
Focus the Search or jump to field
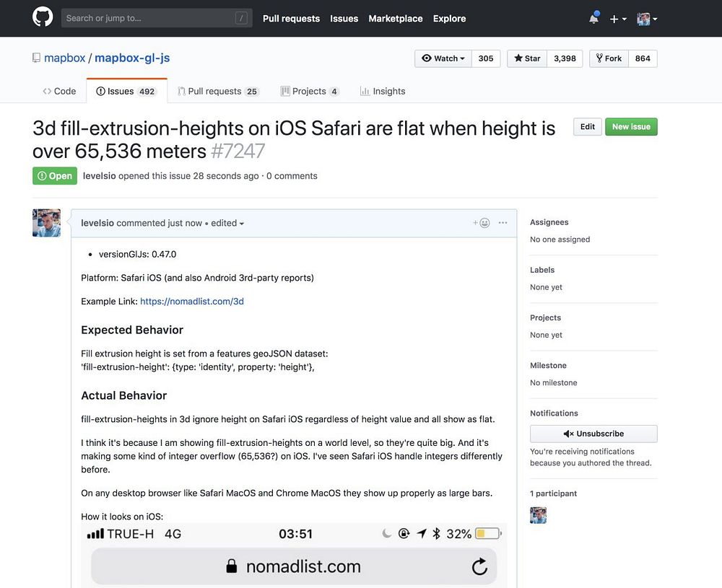click(148, 19)
